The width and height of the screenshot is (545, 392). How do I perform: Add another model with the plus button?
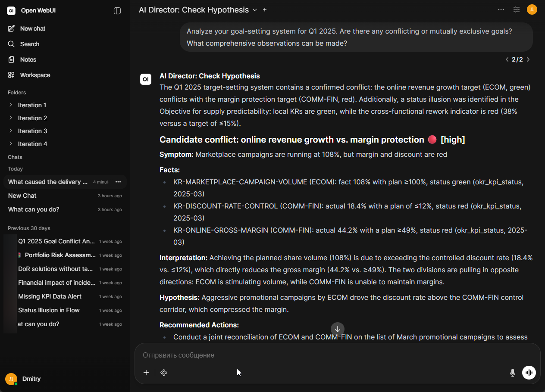tap(265, 10)
